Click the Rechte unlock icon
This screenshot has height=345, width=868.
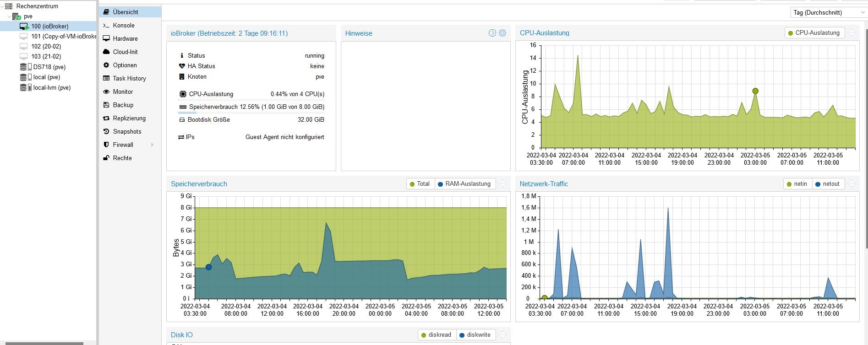[106, 158]
